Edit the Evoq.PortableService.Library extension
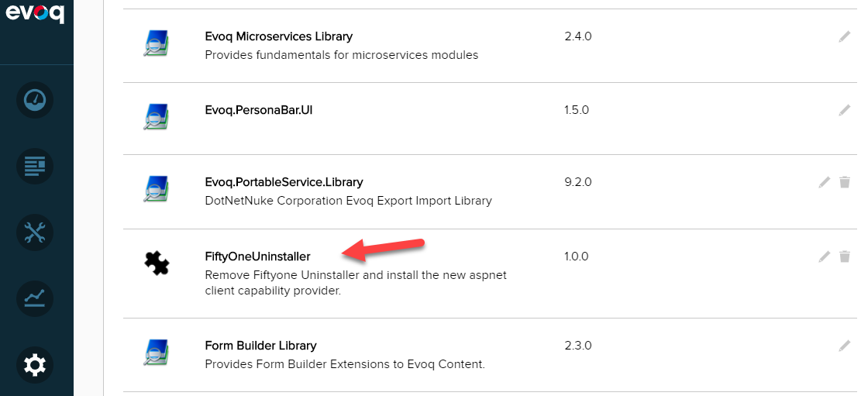The height and width of the screenshot is (396, 868). [825, 182]
